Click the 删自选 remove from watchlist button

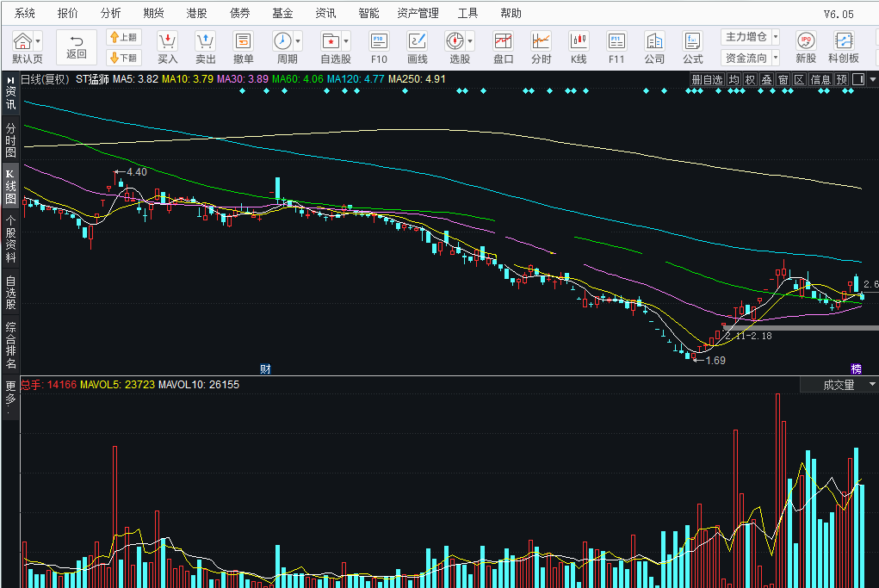tap(707, 79)
